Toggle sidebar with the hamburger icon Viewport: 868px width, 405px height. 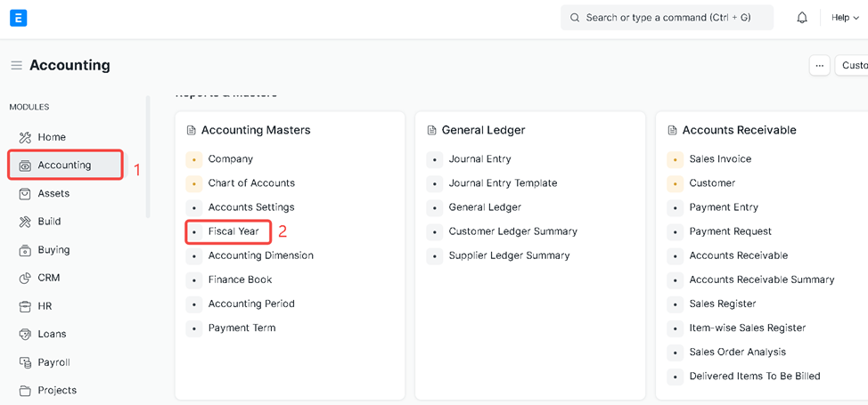[x=16, y=66]
